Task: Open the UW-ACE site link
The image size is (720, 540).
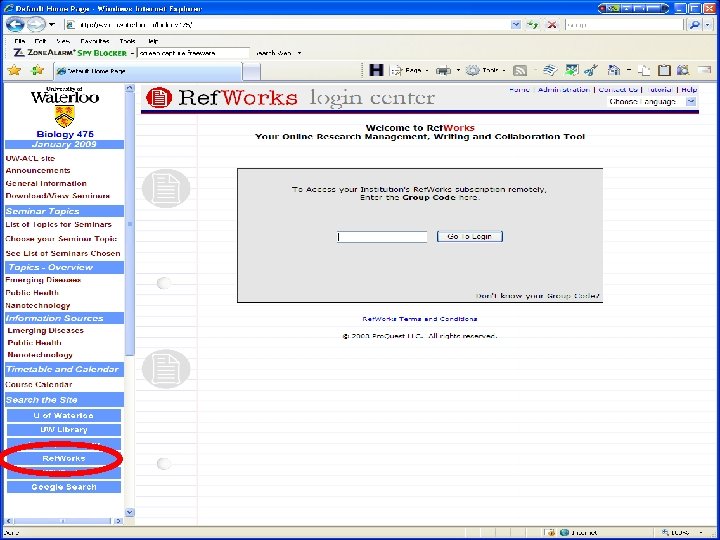Action: click(x=30, y=158)
